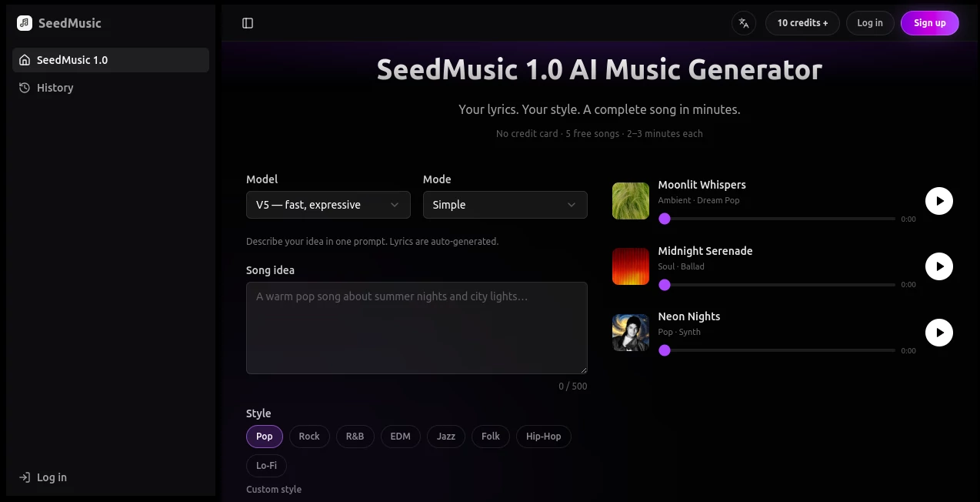The height and width of the screenshot is (502, 980).
Task: Click the Song idea textarea resize grip
Action: click(583, 370)
